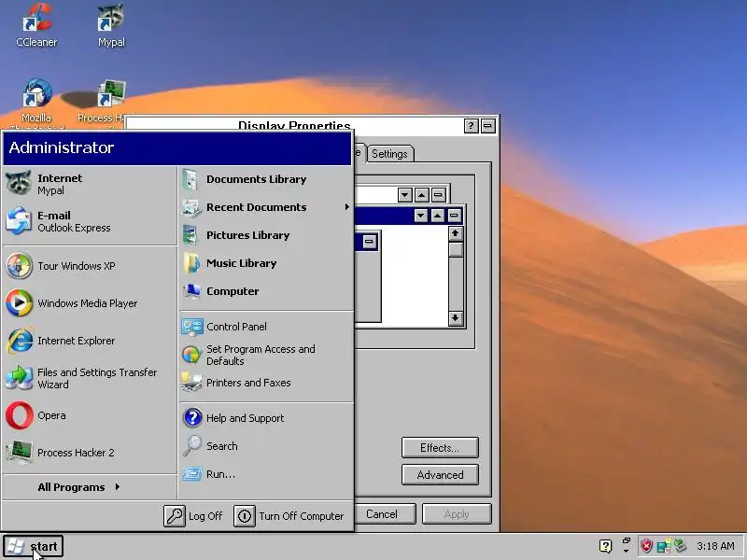Expand Recent Documents submenu
747x560 pixels.
point(266,207)
